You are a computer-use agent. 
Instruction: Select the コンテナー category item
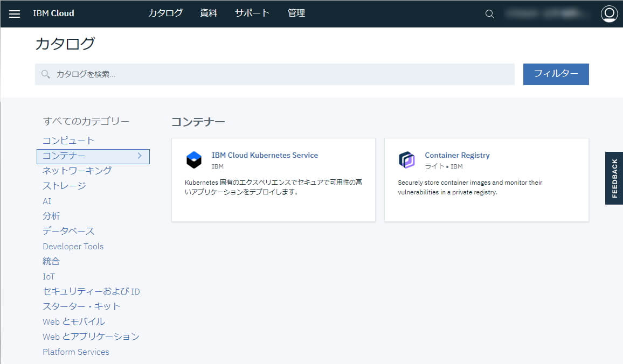[93, 156]
